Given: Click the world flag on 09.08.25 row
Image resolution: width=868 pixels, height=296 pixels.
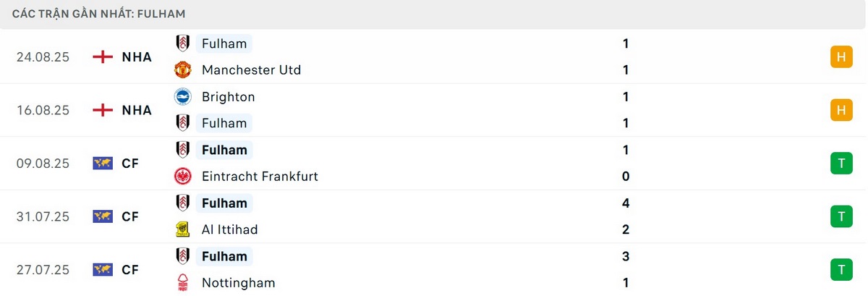Looking at the screenshot, I should coord(103,164).
